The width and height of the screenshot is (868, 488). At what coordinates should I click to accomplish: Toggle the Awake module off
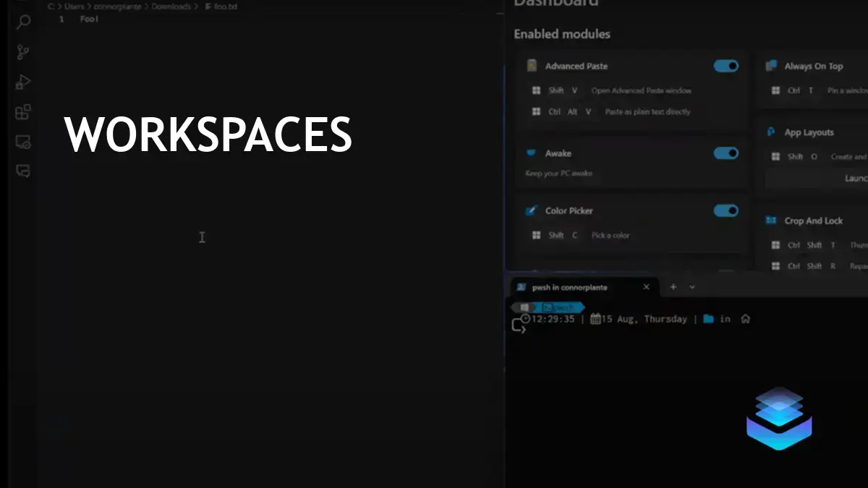click(726, 153)
